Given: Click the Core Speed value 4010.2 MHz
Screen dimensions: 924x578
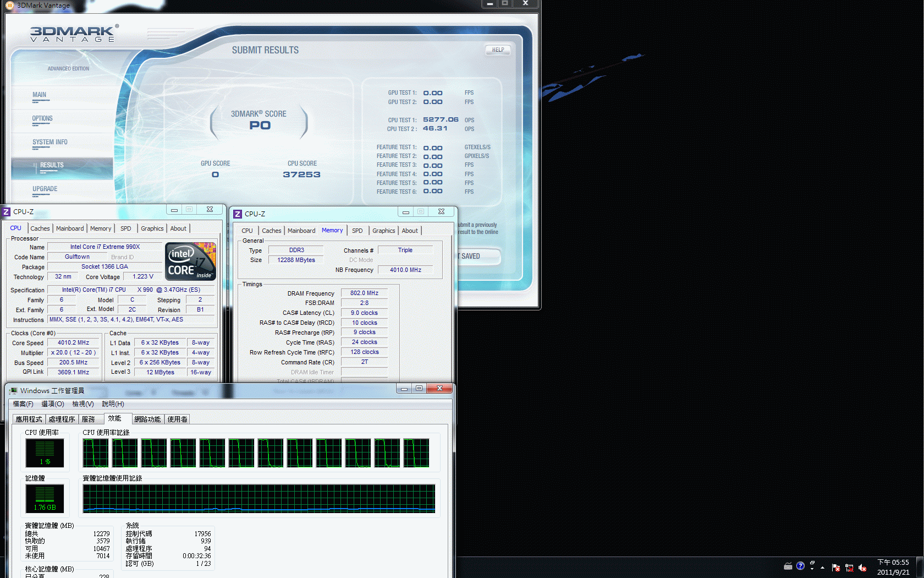Looking at the screenshot, I should click(x=73, y=343).
